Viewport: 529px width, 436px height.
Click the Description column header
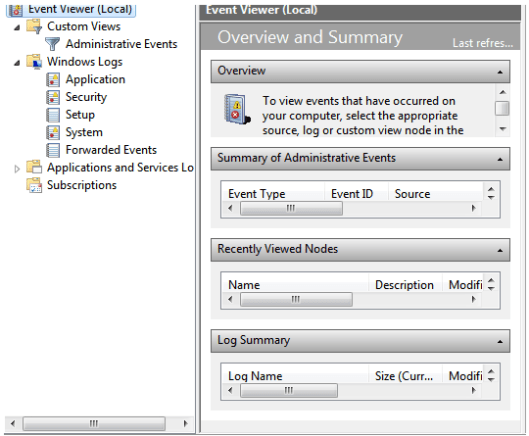tap(405, 285)
